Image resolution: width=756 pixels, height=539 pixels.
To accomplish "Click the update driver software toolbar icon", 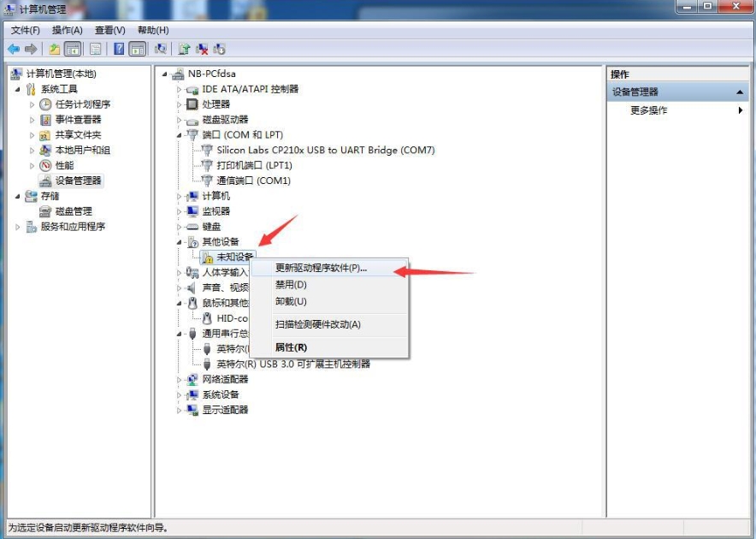I will point(184,49).
